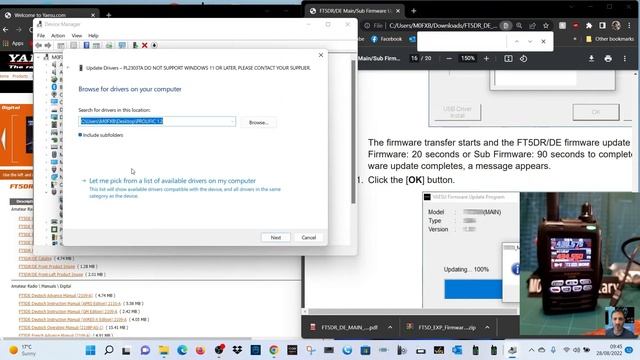Screen dimensions: 640x360
Task: Zoom out PDF with minus icon
Action: pos(449,59)
